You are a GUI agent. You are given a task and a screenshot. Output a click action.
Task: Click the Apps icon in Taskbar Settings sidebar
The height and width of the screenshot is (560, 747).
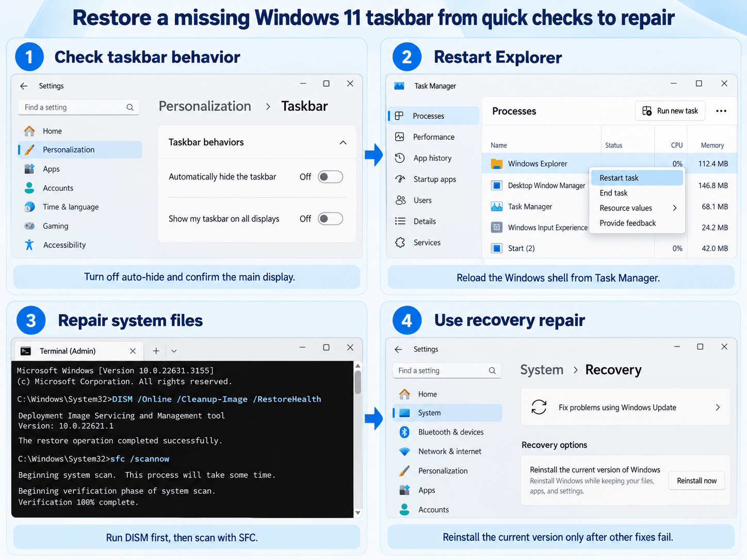click(x=29, y=169)
